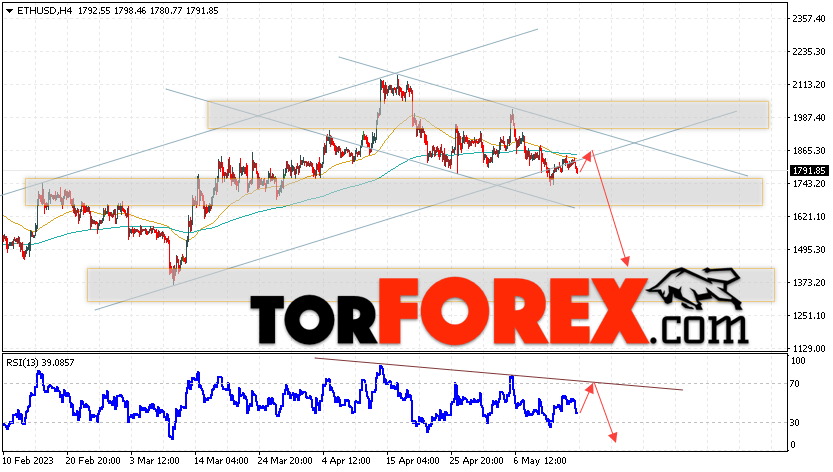Click the 15 Apr 04:00 date label
This screenshot has width=833, height=472.
click(412, 460)
